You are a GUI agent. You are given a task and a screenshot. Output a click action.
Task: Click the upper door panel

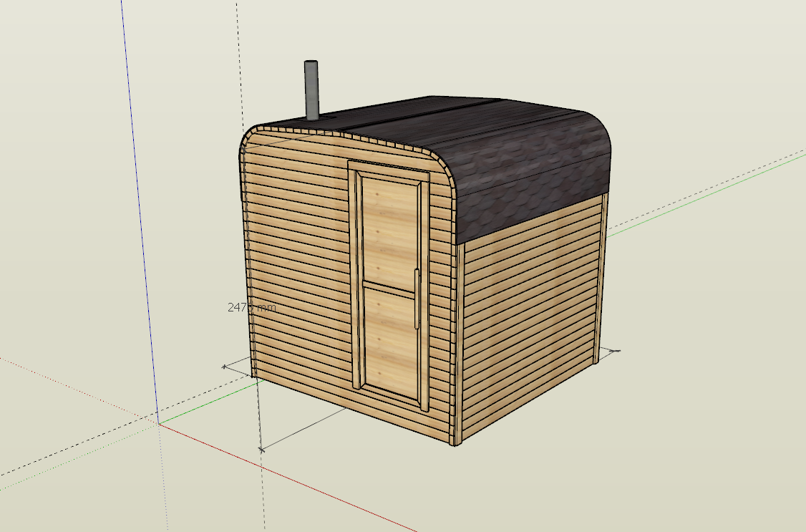pos(389,233)
